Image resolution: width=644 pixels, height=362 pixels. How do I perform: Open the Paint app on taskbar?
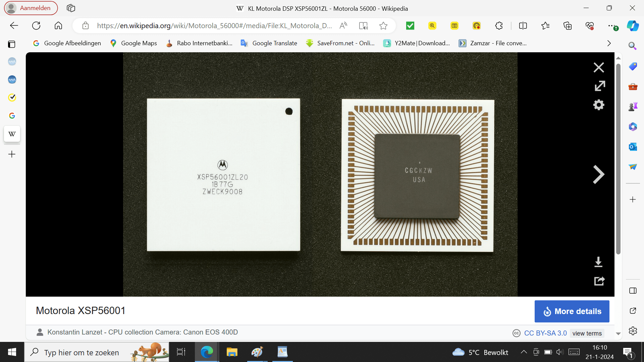coord(257,352)
